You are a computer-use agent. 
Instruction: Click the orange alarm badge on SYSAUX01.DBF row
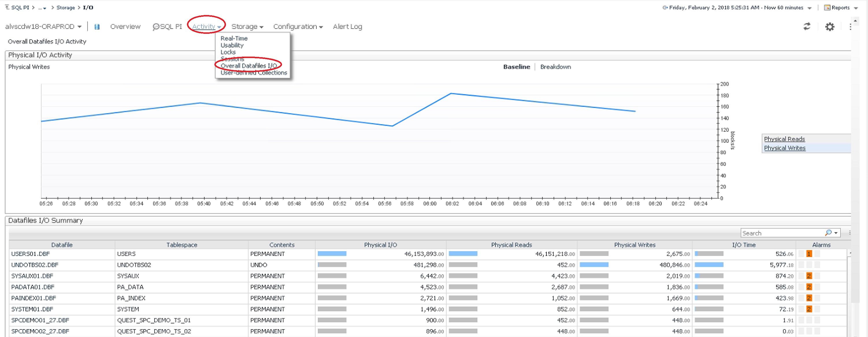coord(809,276)
